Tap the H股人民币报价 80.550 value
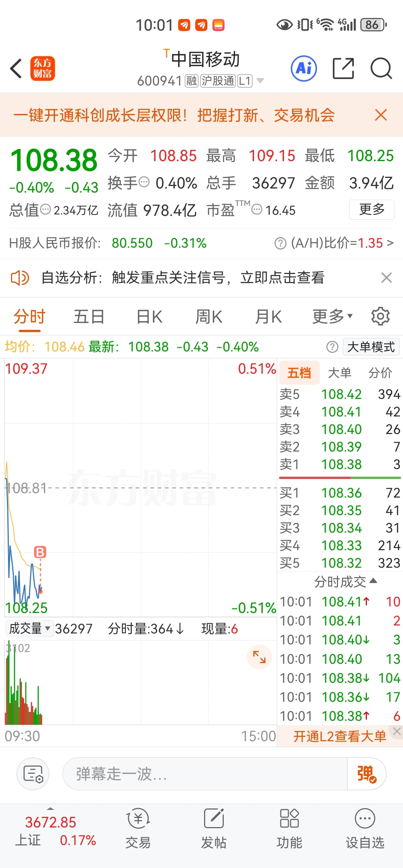 tap(132, 243)
